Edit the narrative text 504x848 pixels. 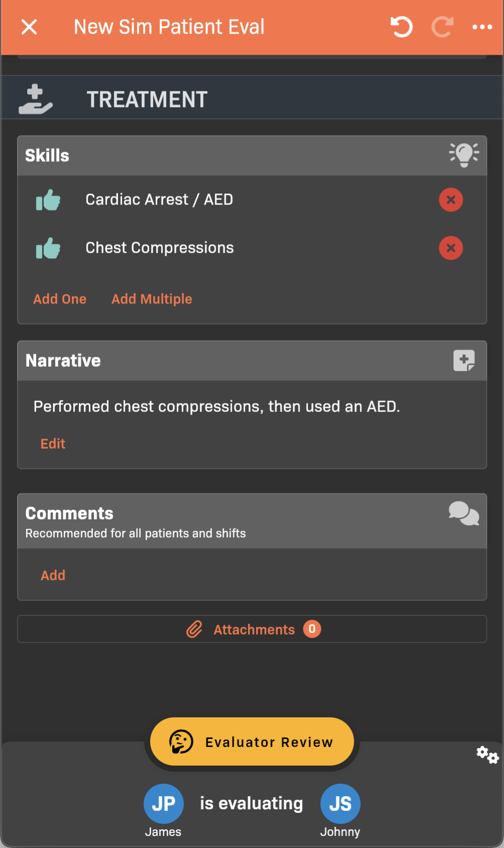(x=53, y=444)
